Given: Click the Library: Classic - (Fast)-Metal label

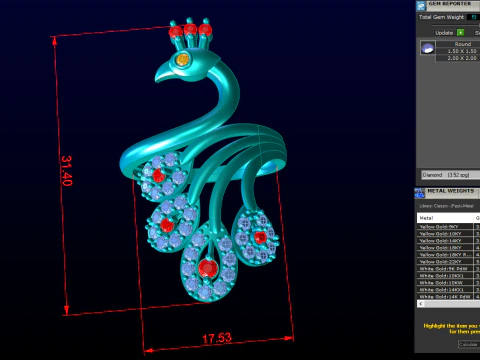Looking at the screenshot, I should 446,206.
